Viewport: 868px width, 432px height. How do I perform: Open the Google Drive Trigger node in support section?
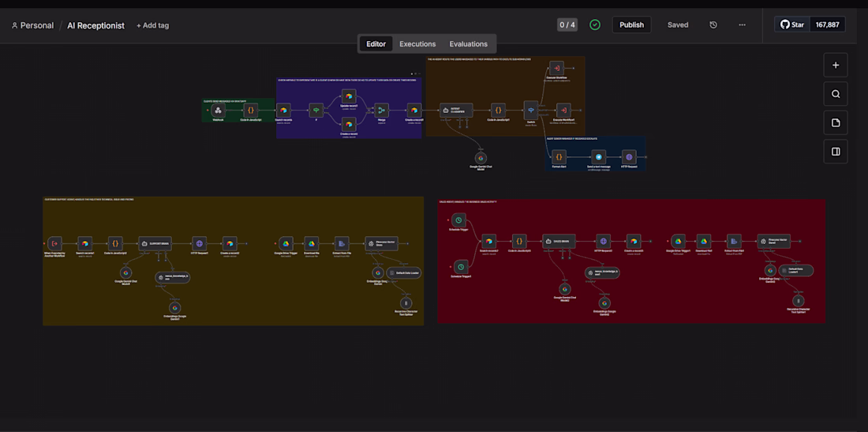pos(286,243)
